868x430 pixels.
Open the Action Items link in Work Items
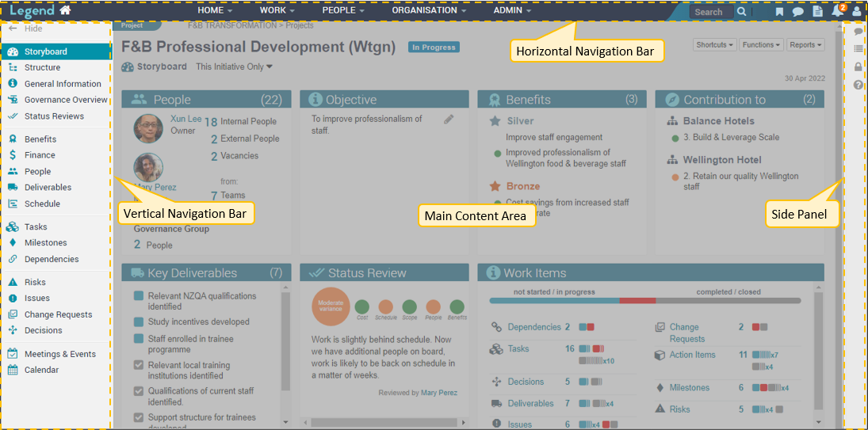pyautogui.click(x=693, y=355)
